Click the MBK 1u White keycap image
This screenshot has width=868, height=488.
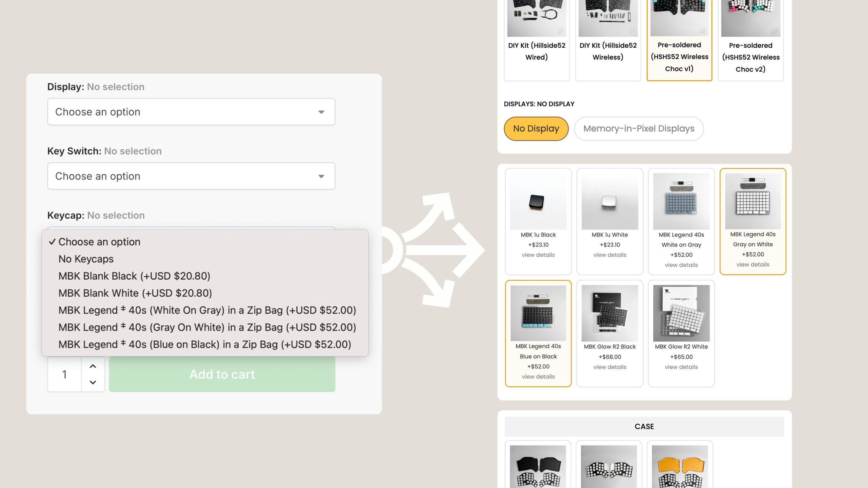coord(610,201)
